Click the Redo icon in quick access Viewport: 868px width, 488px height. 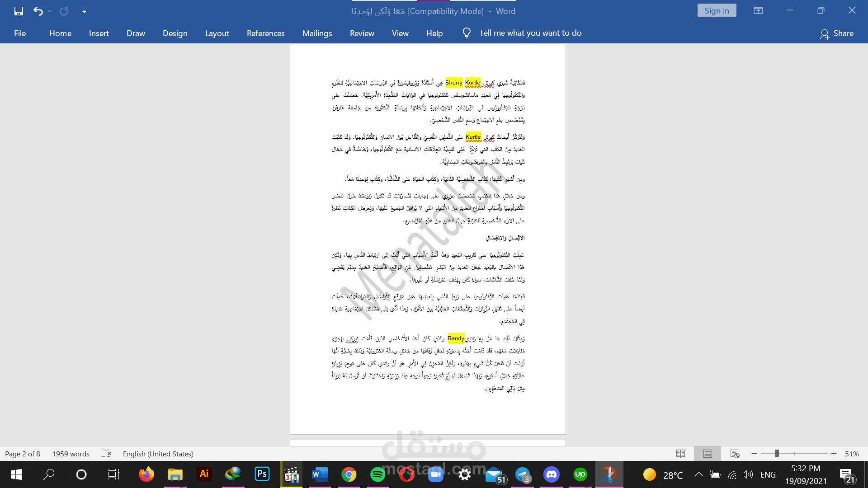pos(64,11)
